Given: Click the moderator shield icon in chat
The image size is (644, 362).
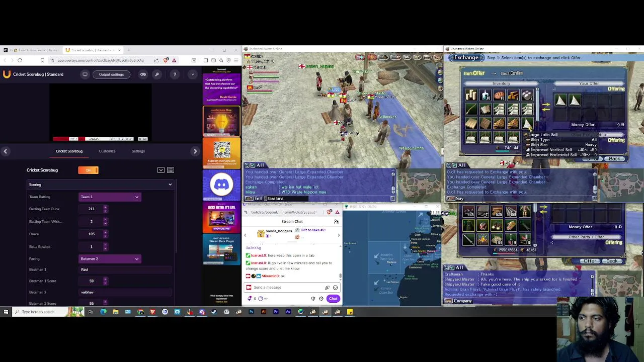Looking at the screenshot, I should (313, 299).
